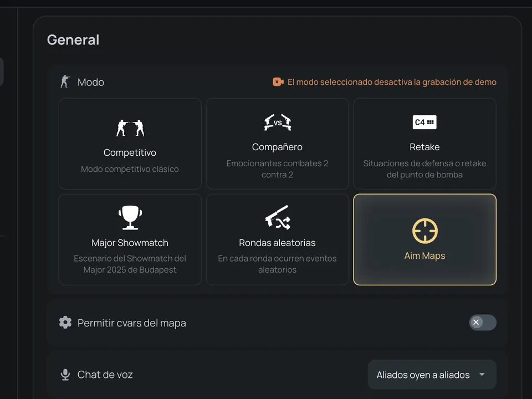Pick the Major Showmatch mode

pyautogui.click(x=130, y=239)
